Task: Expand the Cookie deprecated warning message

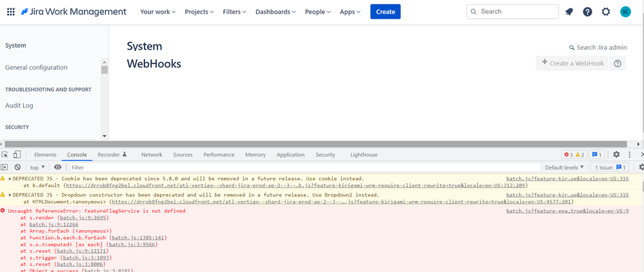Action: coord(10,179)
